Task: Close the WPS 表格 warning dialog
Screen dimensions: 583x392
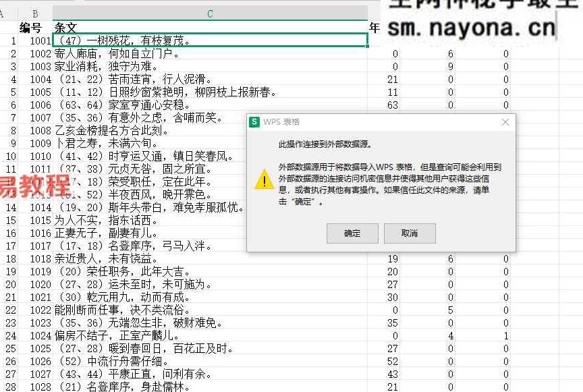Action: (x=505, y=122)
